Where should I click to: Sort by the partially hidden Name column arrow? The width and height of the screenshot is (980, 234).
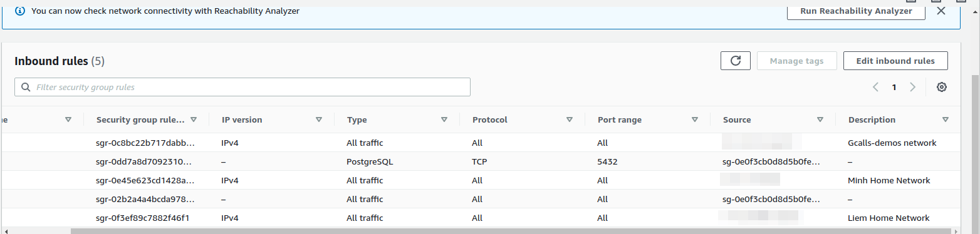[x=68, y=120]
